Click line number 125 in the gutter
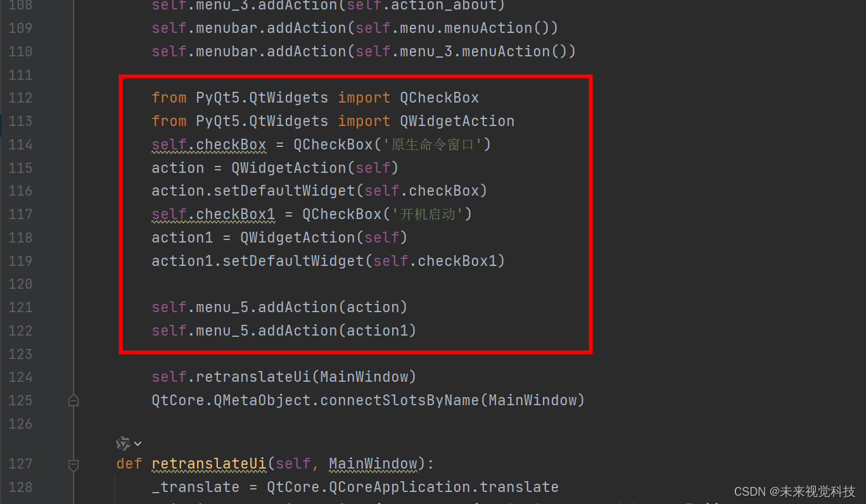Image resolution: width=866 pixels, height=504 pixels. coord(20,400)
